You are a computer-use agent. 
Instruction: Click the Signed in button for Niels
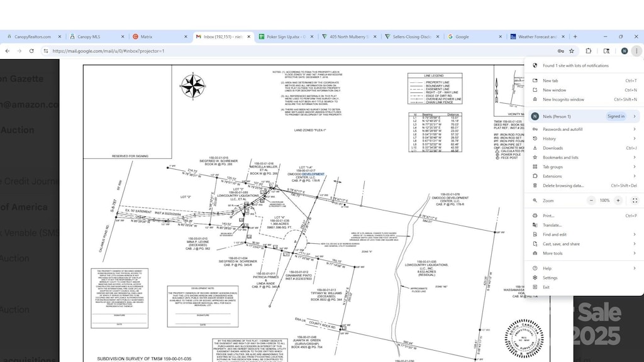tap(616, 116)
